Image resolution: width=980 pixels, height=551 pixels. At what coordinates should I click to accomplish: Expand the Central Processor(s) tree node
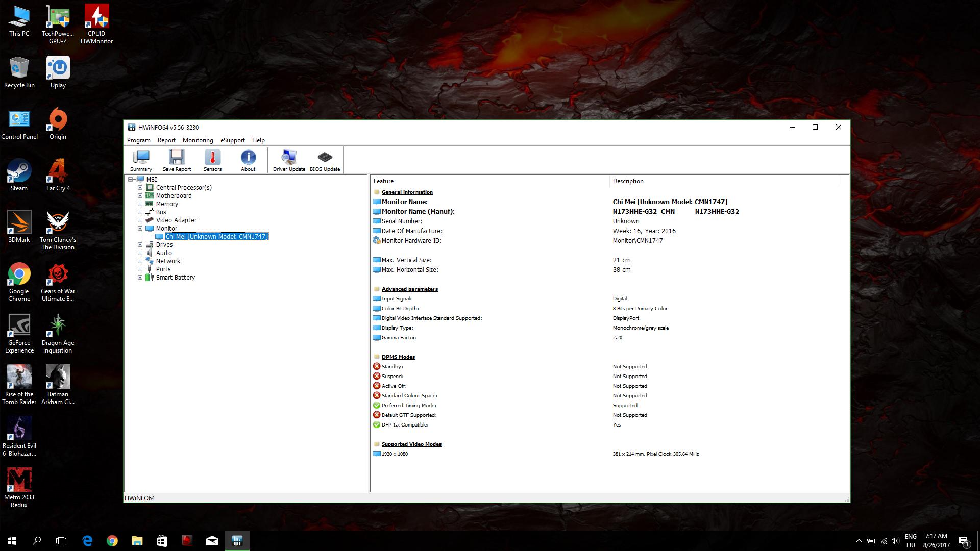(x=140, y=188)
